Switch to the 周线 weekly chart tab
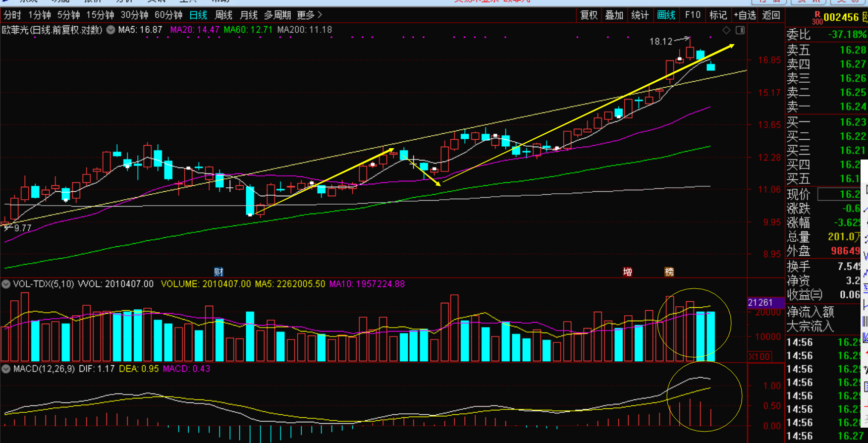 223,15
